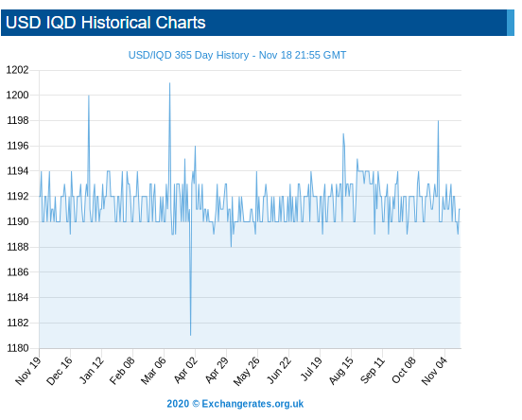This screenshot has width=522, height=420.
Task: Click the Exchangerates.org.uk copyright link
Action: (235, 404)
